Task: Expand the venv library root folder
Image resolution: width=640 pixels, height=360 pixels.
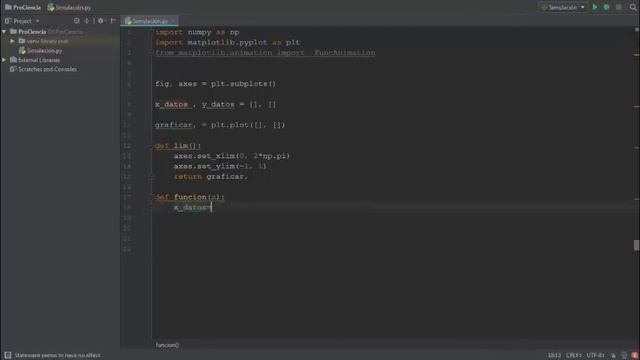Action: click(12, 41)
